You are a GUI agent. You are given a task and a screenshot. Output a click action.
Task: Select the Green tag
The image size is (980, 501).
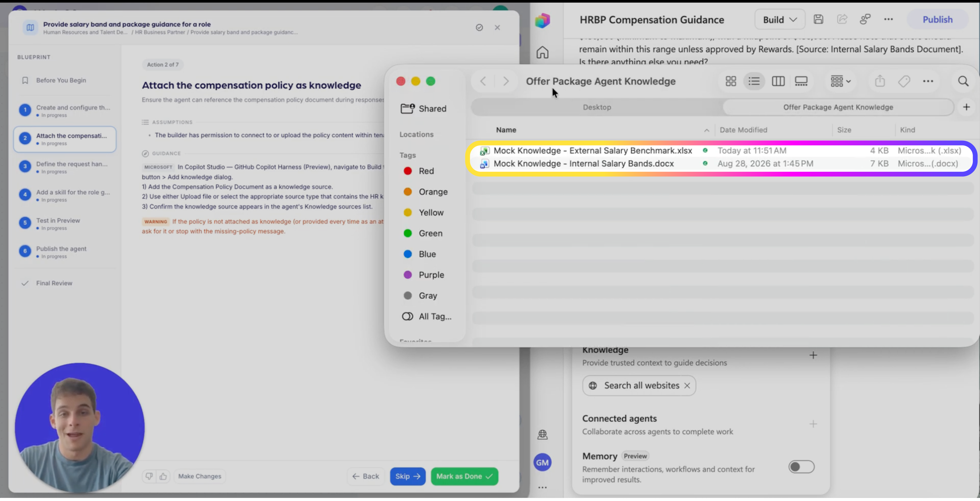[423, 233]
